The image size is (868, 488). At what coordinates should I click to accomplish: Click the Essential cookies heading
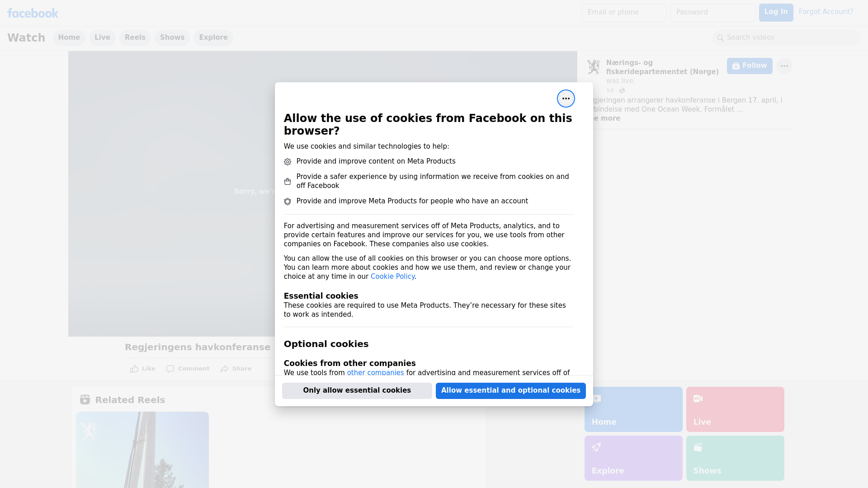point(321,296)
